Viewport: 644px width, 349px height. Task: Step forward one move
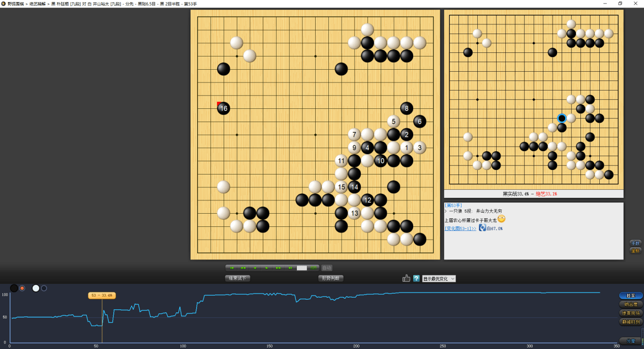(x=267, y=268)
